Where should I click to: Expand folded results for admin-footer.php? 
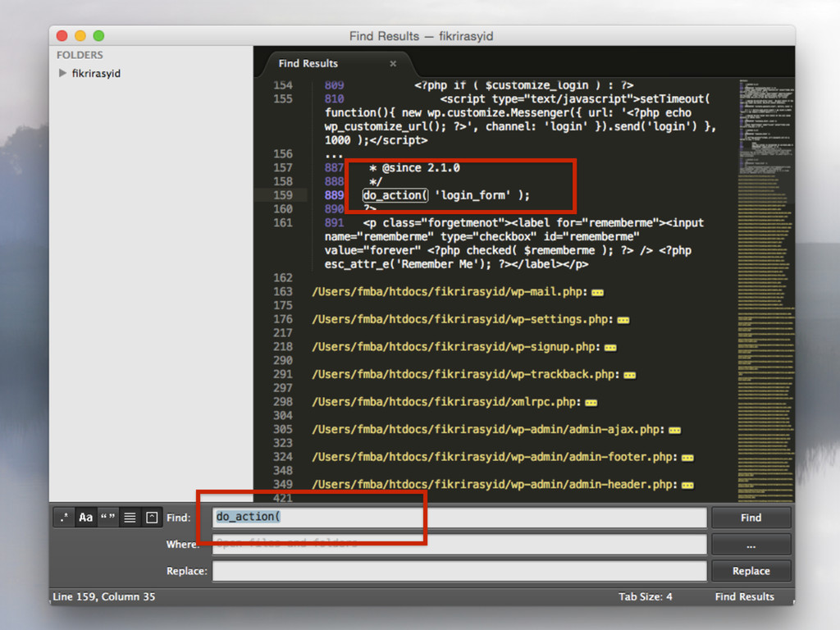(687, 458)
